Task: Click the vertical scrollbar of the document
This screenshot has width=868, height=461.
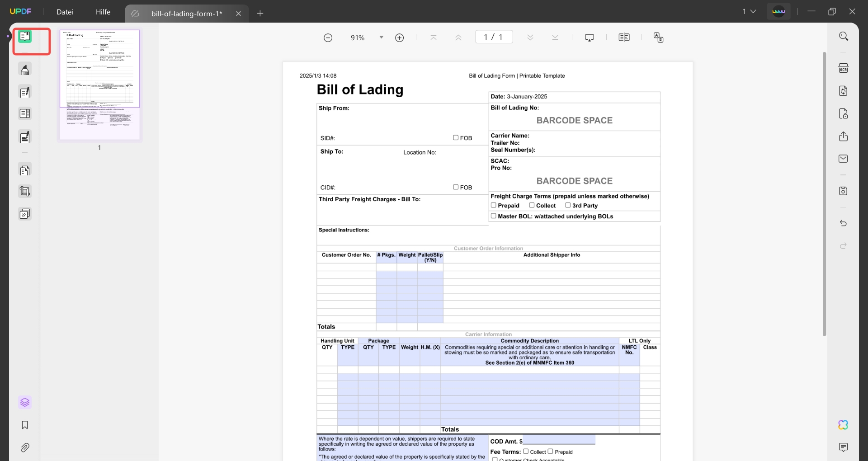Action: coord(825,194)
